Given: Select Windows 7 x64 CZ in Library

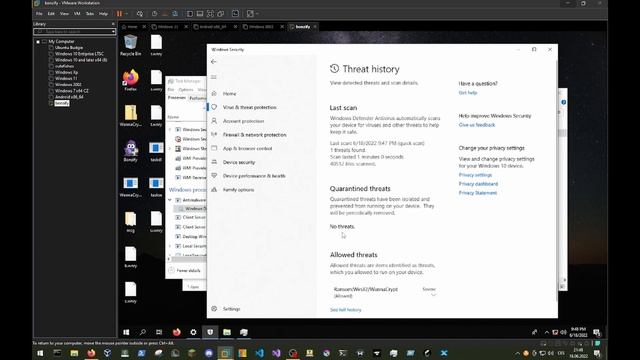Looking at the screenshot, I should click(x=71, y=91).
